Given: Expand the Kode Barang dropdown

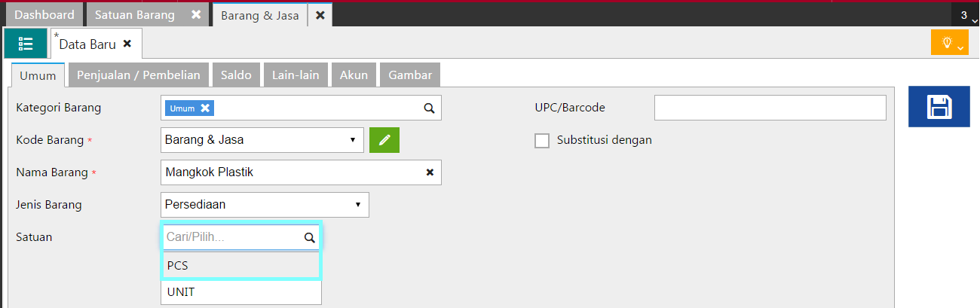Looking at the screenshot, I should coord(352,140).
